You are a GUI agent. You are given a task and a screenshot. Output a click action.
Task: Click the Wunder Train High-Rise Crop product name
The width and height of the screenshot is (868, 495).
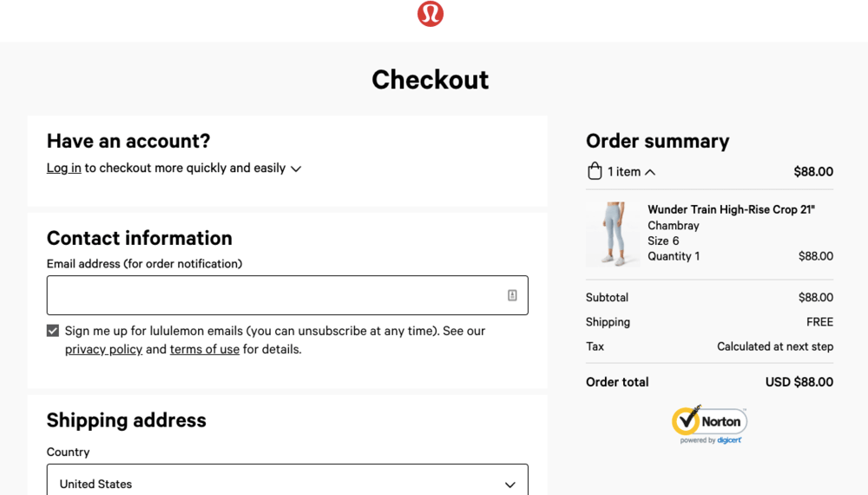point(731,209)
